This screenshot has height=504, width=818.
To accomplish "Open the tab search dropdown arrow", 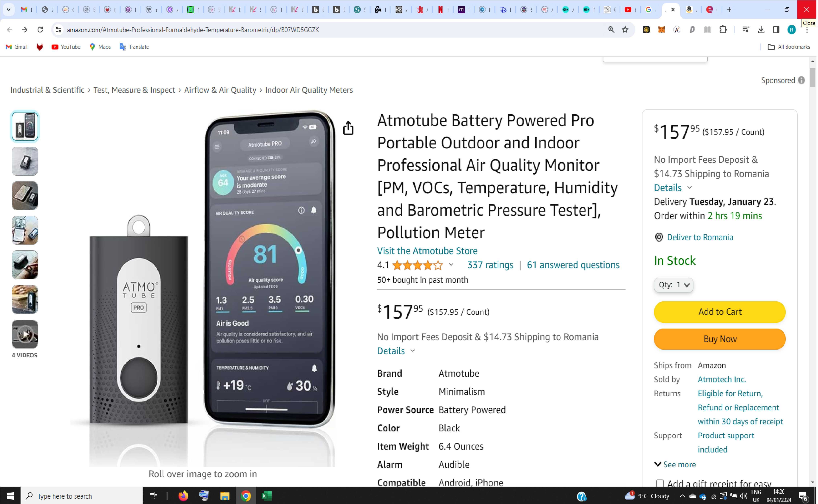I will (x=9, y=10).
